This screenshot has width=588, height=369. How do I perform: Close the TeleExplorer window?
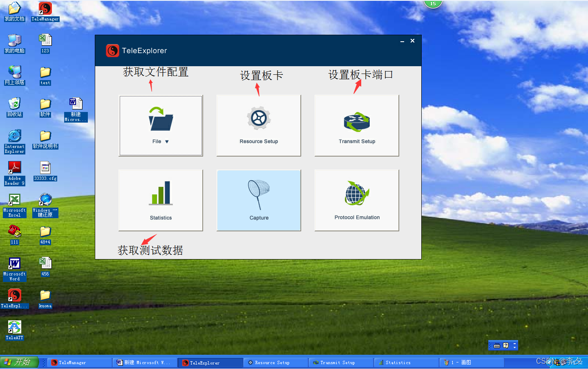tap(413, 41)
